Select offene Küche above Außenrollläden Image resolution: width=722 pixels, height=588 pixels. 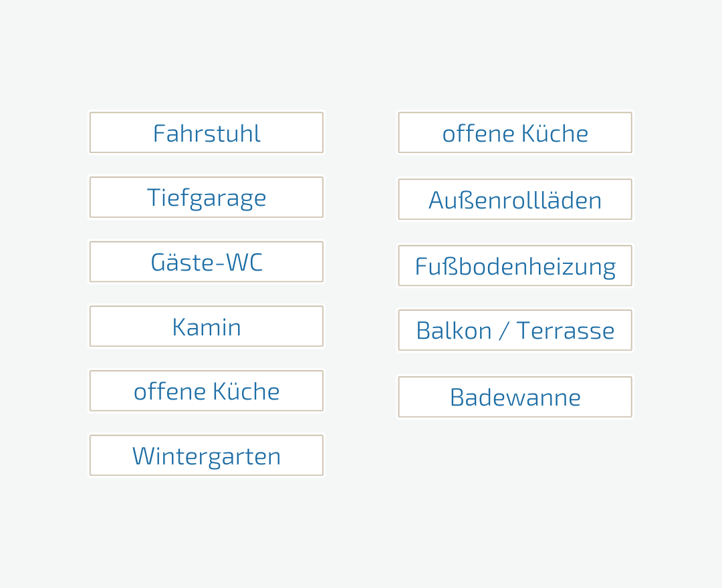(515, 132)
